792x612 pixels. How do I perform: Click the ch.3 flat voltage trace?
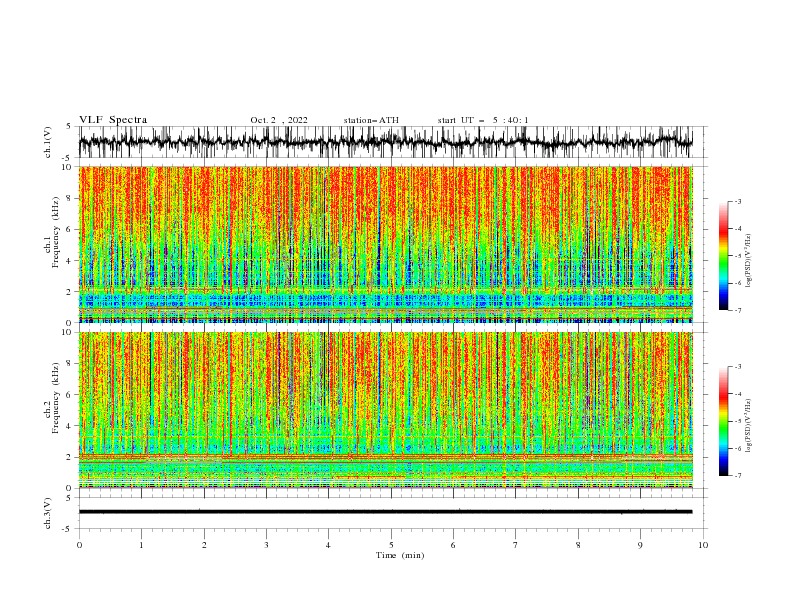pos(385,512)
